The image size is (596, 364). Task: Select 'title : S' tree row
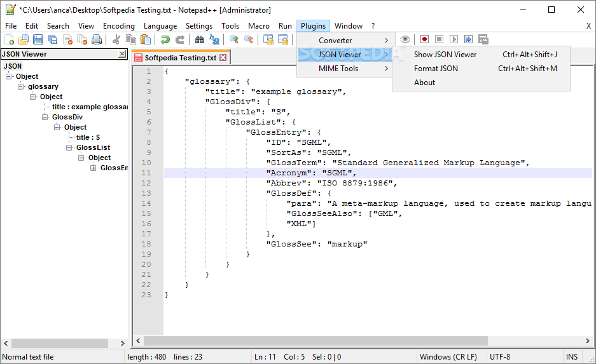point(88,137)
